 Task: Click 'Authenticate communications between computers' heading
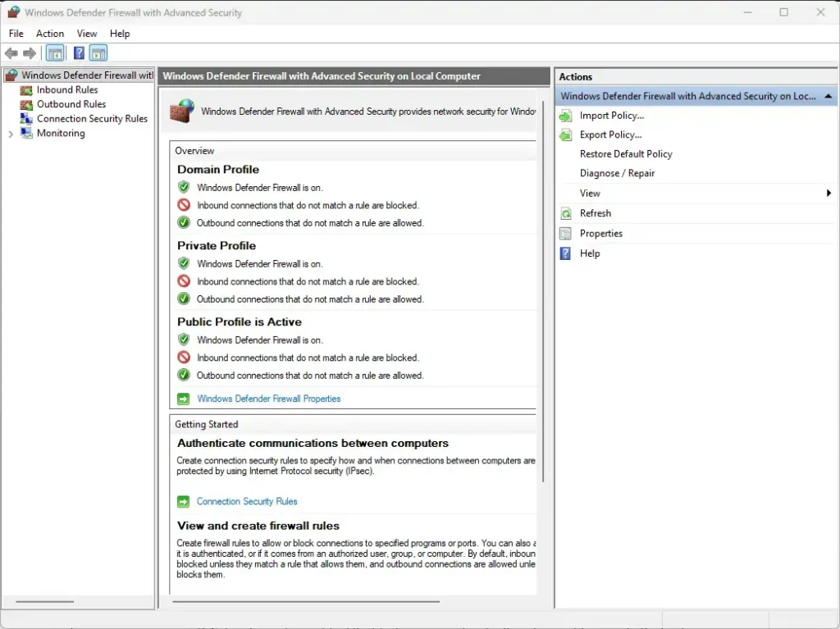(x=313, y=444)
